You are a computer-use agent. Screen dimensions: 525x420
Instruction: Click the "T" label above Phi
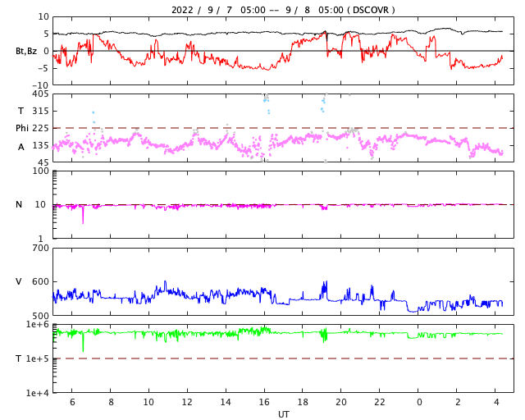click(21, 111)
